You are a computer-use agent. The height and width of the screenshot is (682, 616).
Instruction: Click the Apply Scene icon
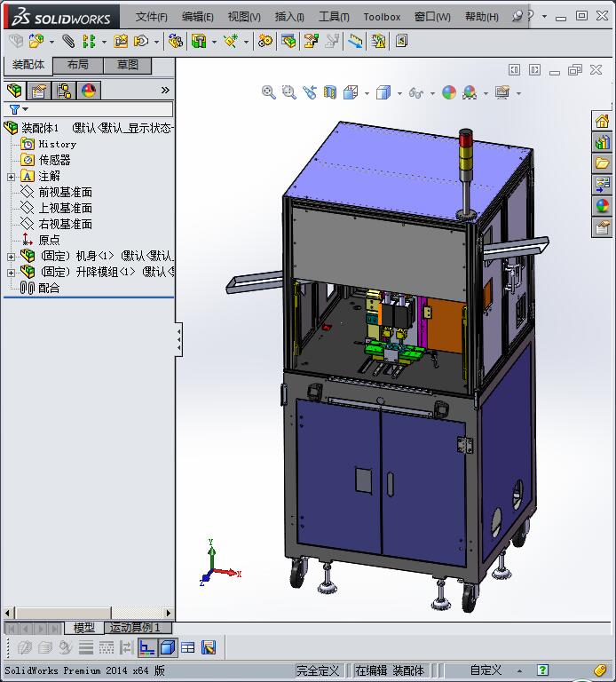pyautogui.click(x=470, y=92)
